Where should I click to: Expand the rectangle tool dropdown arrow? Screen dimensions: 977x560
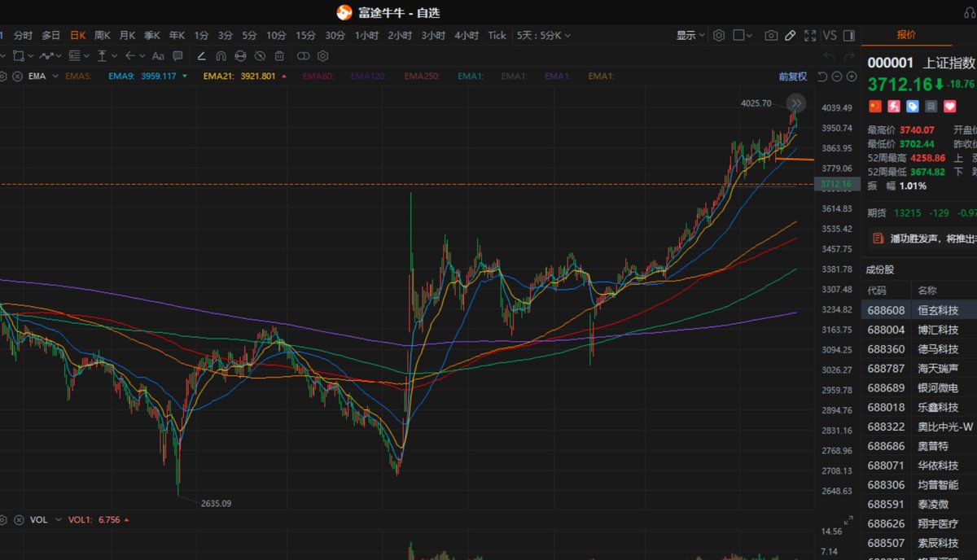tap(30, 55)
